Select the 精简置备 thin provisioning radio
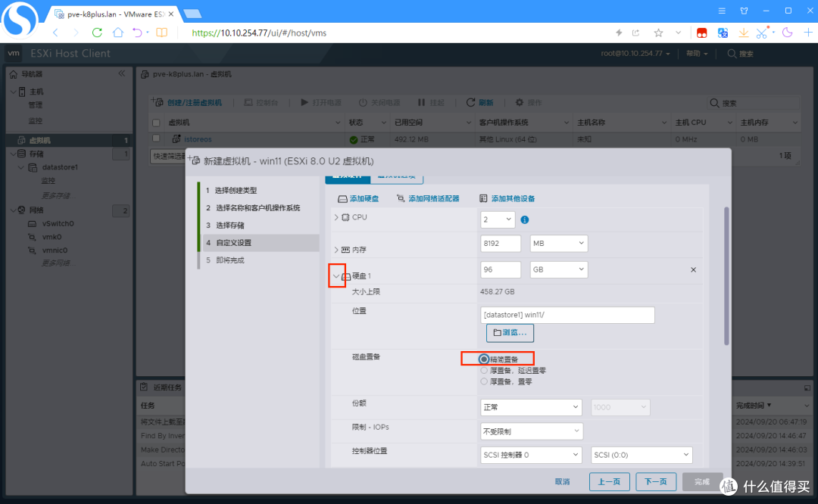The image size is (818, 504). [484, 359]
